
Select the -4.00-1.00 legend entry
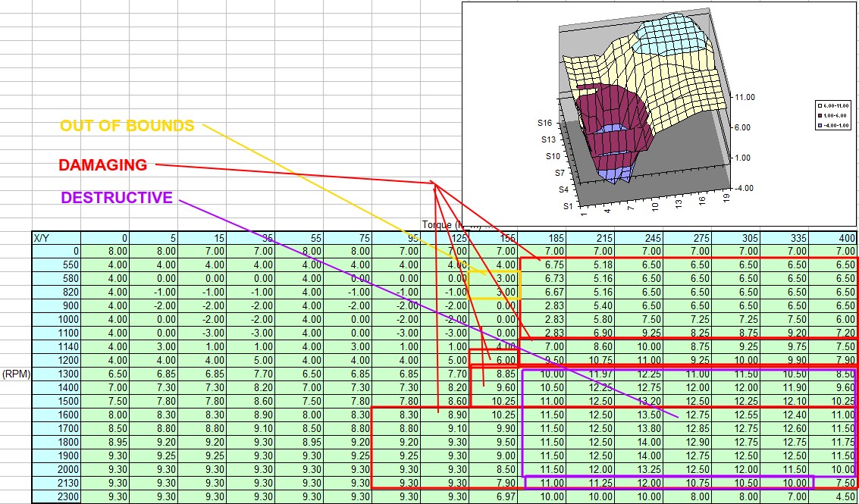coord(835,125)
